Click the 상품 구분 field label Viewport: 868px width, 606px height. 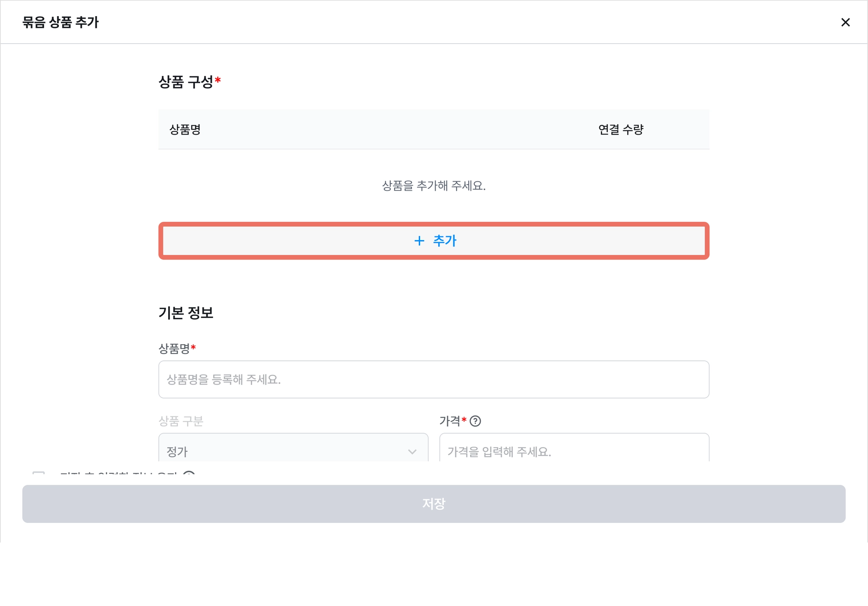(x=181, y=421)
